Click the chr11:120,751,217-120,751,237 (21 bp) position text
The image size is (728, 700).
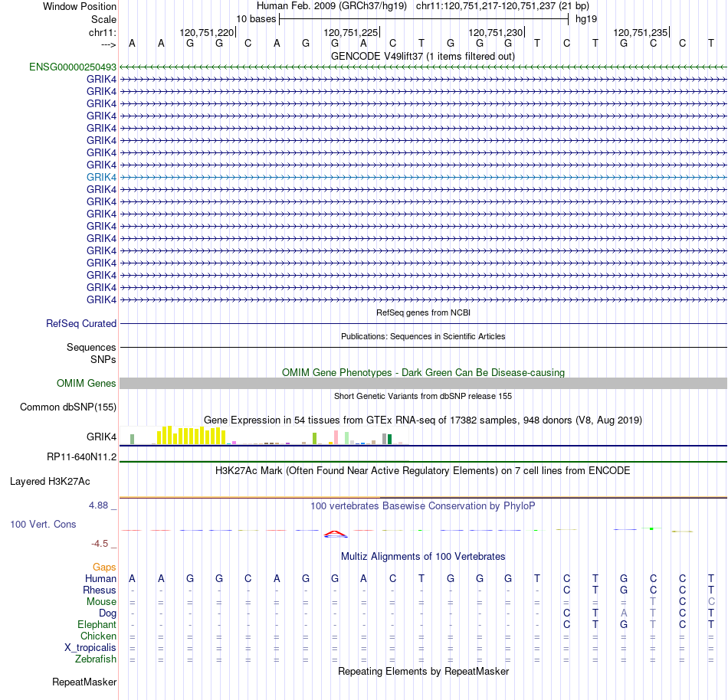[x=503, y=6]
